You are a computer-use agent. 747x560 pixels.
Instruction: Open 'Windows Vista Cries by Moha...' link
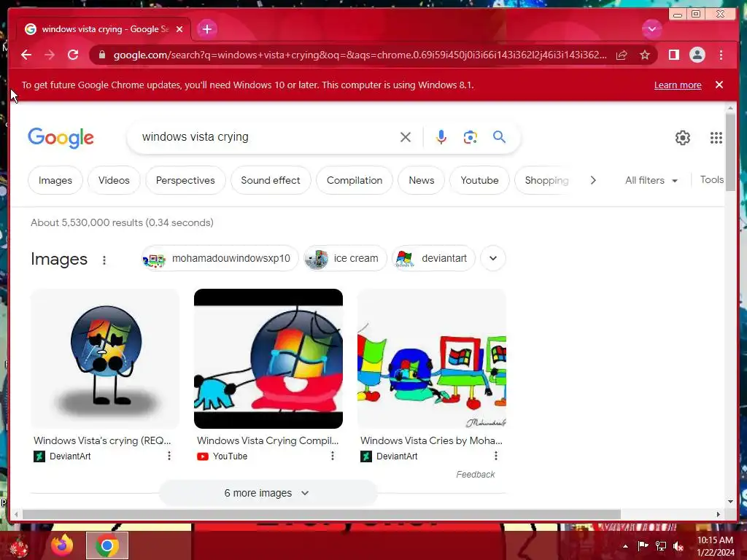pos(431,440)
